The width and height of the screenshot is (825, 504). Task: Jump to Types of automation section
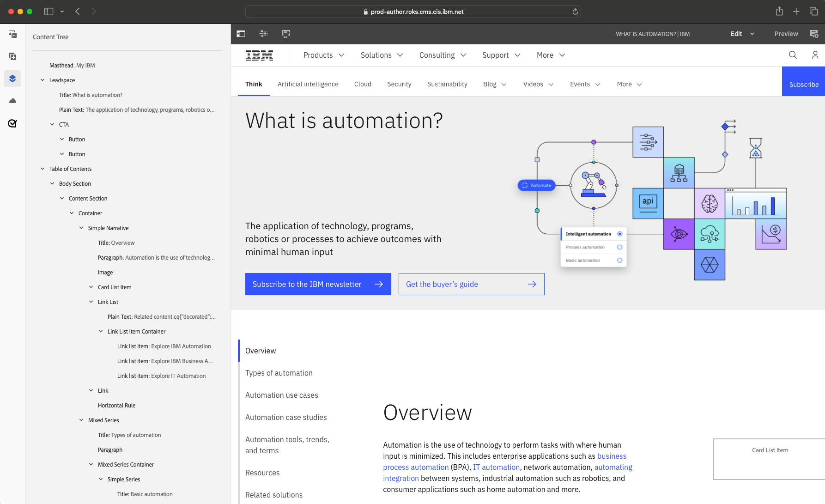[279, 373]
